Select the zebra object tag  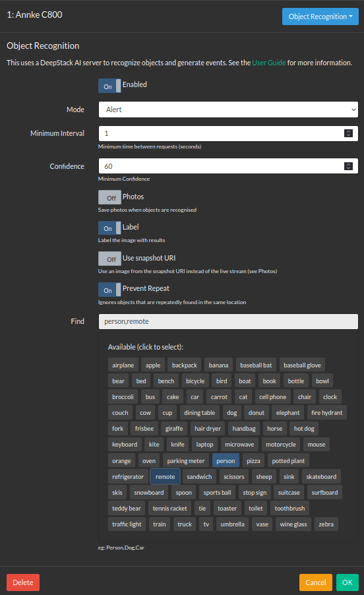click(326, 524)
